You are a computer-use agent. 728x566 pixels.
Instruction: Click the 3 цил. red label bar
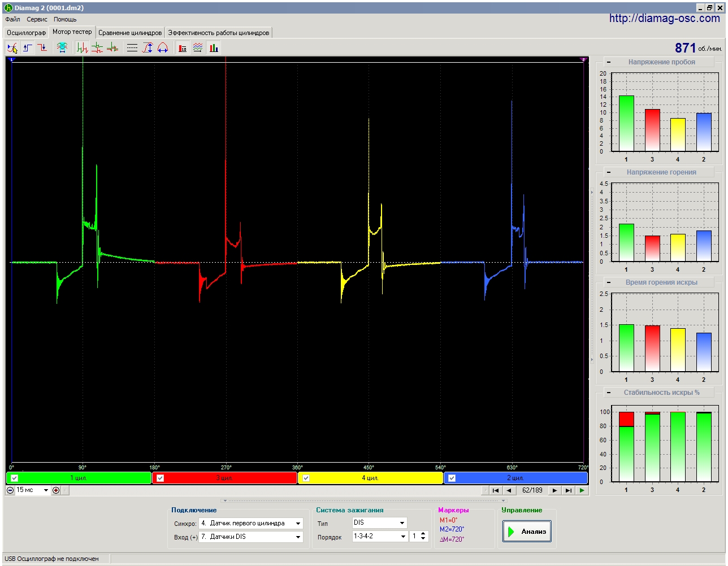(x=224, y=478)
